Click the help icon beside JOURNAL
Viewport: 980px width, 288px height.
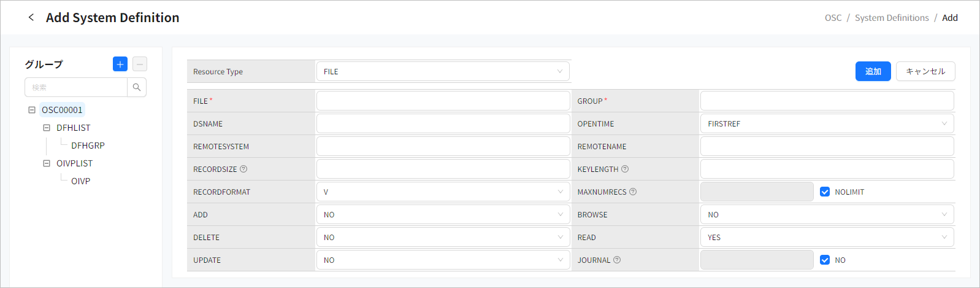click(x=617, y=260)
